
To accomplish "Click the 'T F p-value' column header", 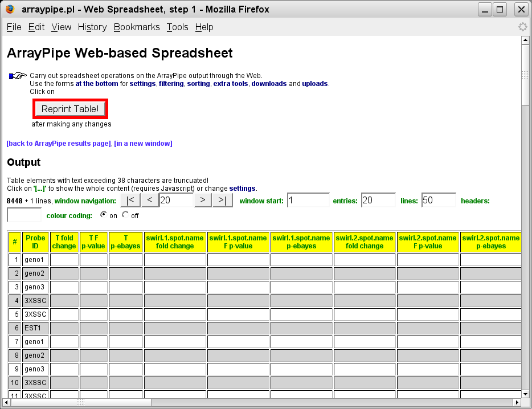I will pyautogui.click(x=93, y=242).
